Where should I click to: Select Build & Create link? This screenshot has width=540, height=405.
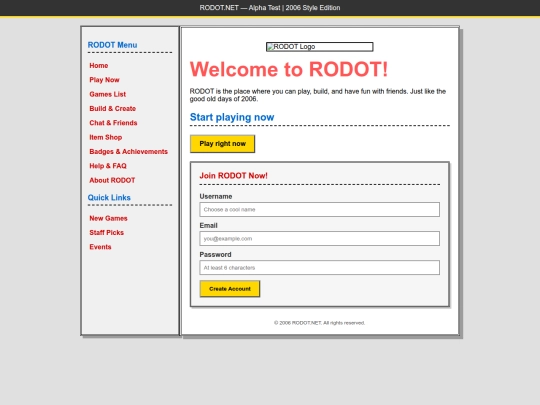point(113,108)
